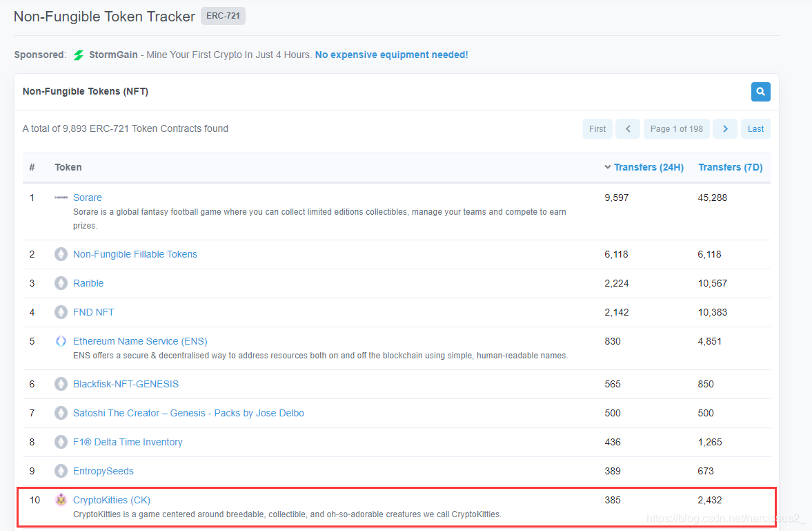Open the Sorare token link
812x531 pixels.
pyautogui.click(x=87, y=197)
